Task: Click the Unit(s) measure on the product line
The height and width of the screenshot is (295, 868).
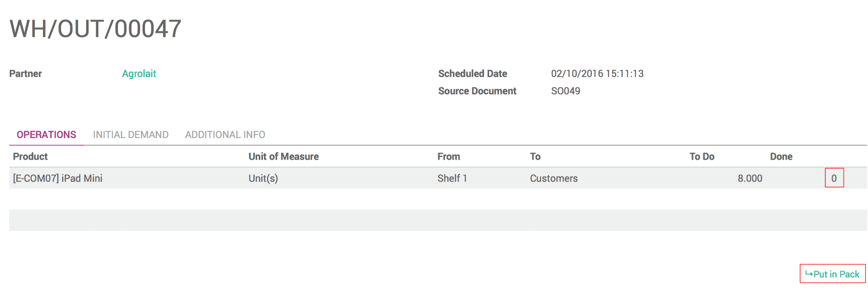Action: pos(263,178)
